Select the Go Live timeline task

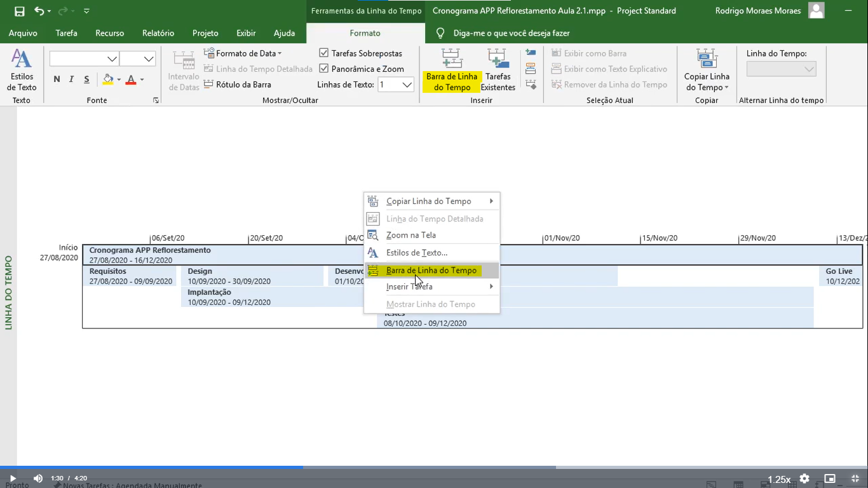pyautogui.click(x=841, y=276)
